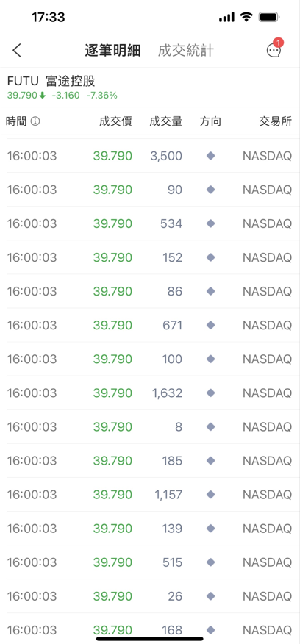Tap NASDAQ in the 515 volume row

(x=267, y=562)
